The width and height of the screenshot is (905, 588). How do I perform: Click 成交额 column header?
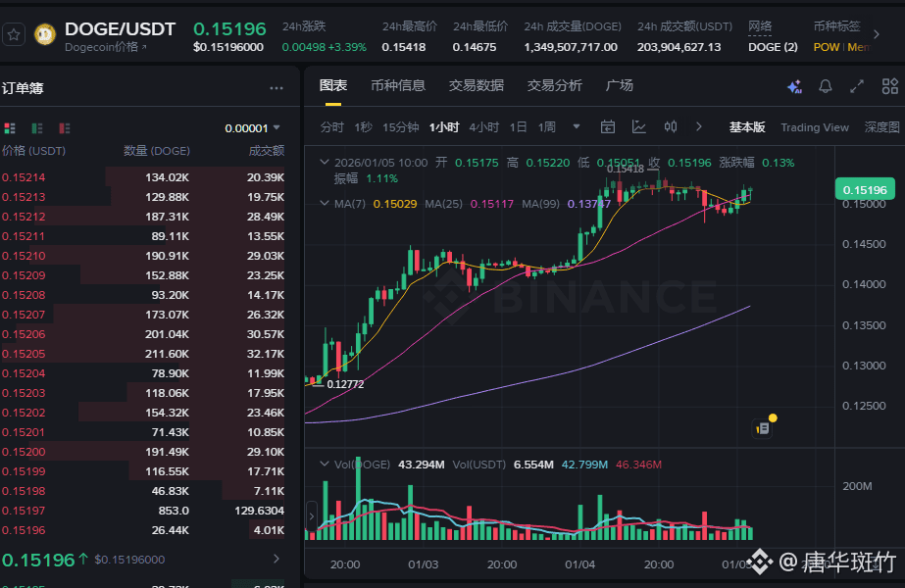pyautogui.click(x=266, y=151)
